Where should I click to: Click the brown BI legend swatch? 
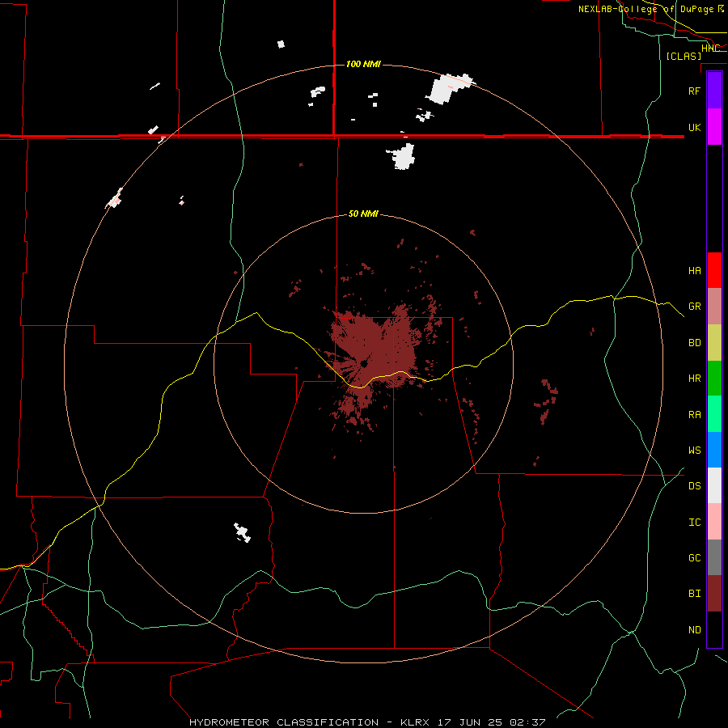pos(714,594)
